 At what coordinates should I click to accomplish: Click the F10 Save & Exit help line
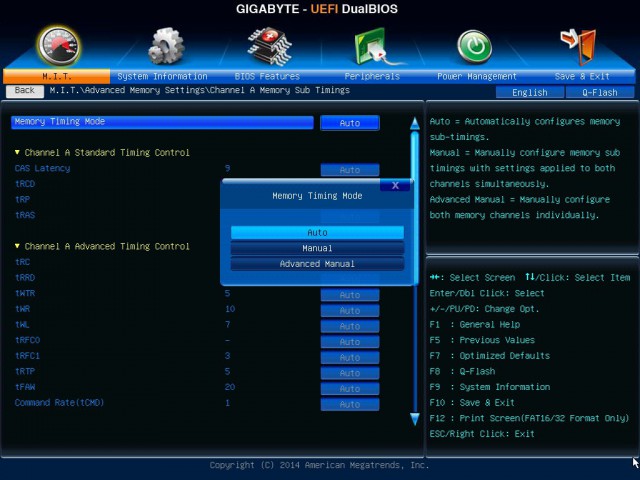(472, 402)
